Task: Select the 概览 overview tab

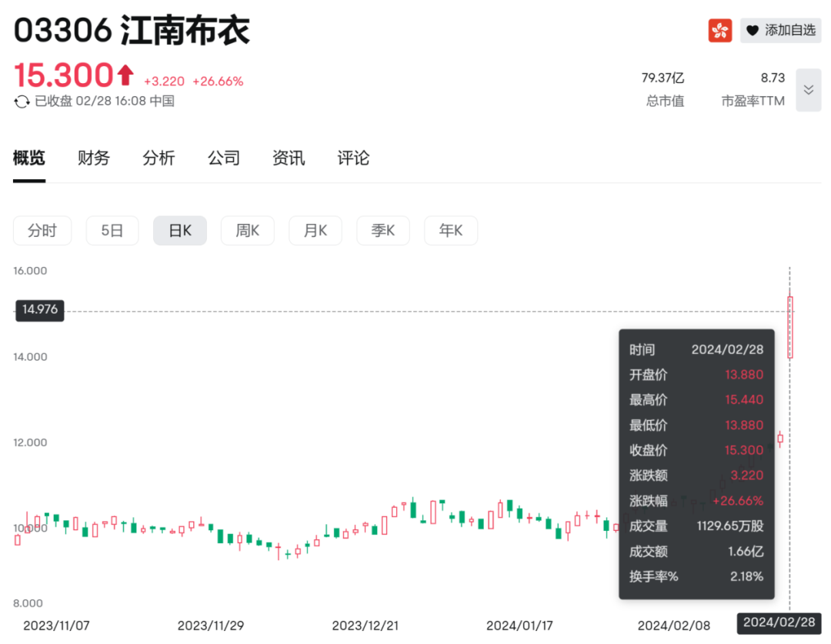Action: [29, 158]
